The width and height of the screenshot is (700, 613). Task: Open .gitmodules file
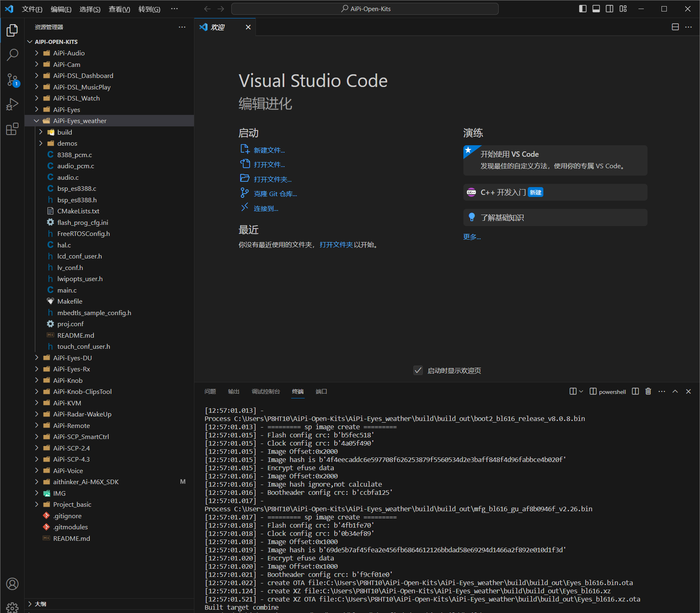coord(109,527)
